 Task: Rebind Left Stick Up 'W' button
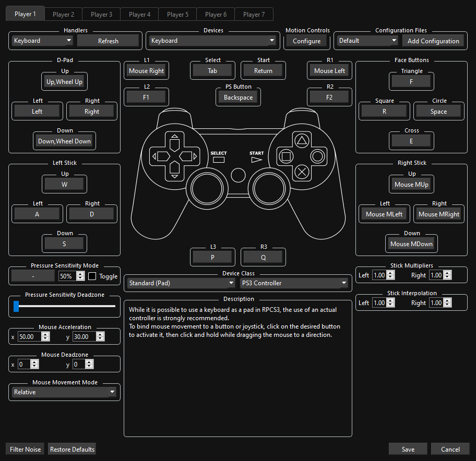pos(64,184)
